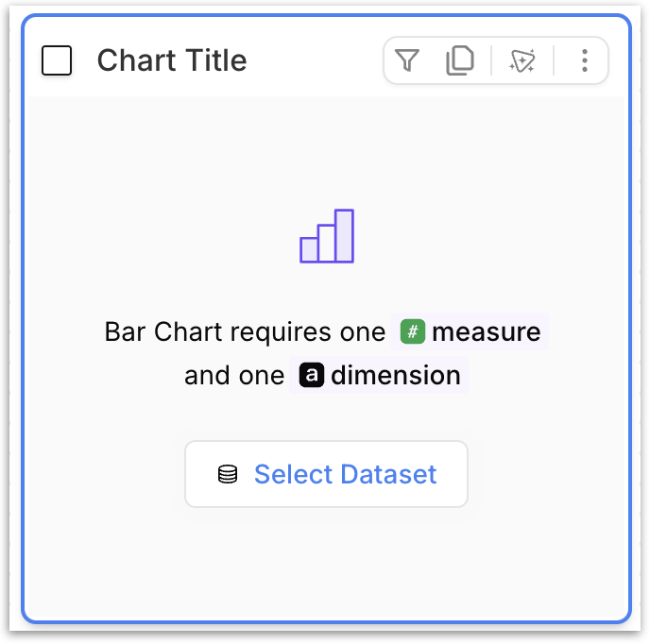The image size is (650, 644).
Task: Edit the Chart Title text
Action: click(172, 60)
